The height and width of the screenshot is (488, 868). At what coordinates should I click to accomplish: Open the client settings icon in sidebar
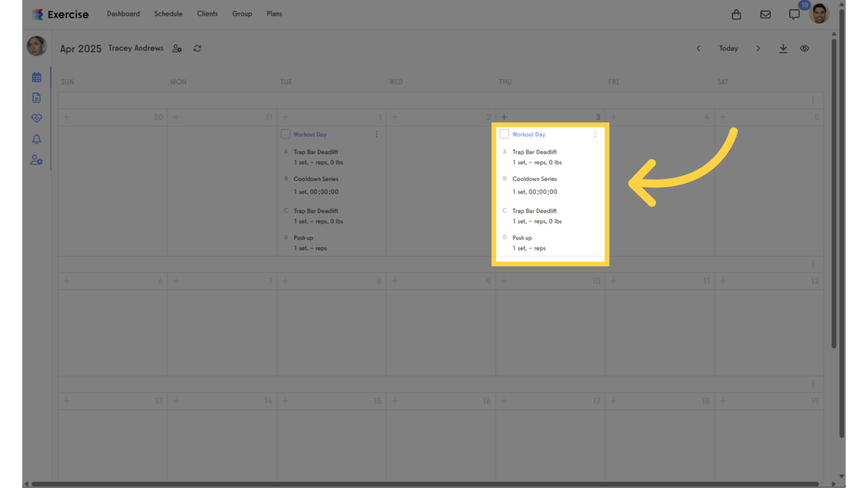tap(37, 160)
